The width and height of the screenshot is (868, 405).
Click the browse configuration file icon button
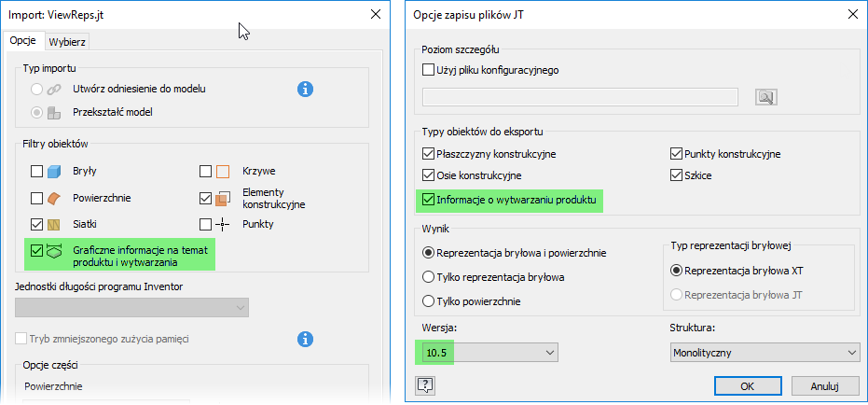click(x=765, y=97)
